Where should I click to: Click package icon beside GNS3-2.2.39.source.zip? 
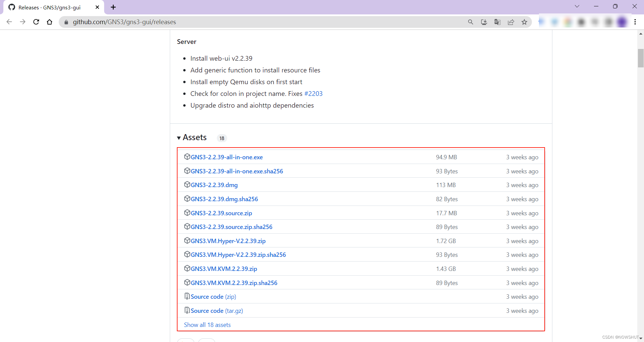coord(187,213)
